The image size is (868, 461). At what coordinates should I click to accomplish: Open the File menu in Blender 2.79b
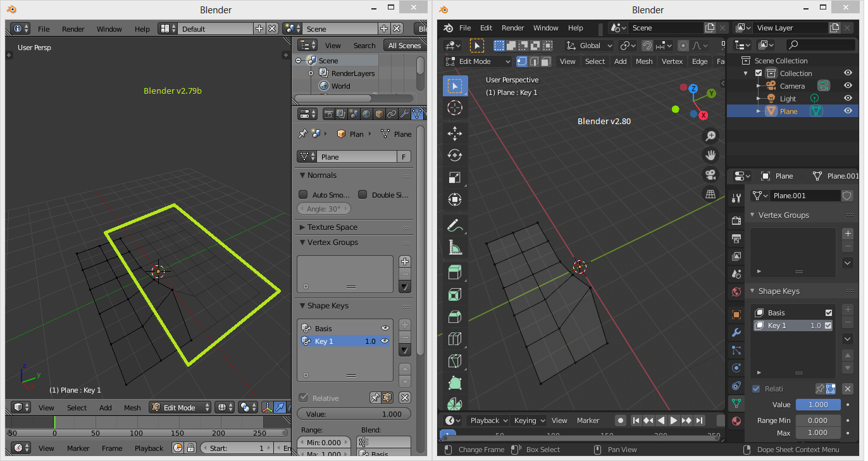pos(44,29)
